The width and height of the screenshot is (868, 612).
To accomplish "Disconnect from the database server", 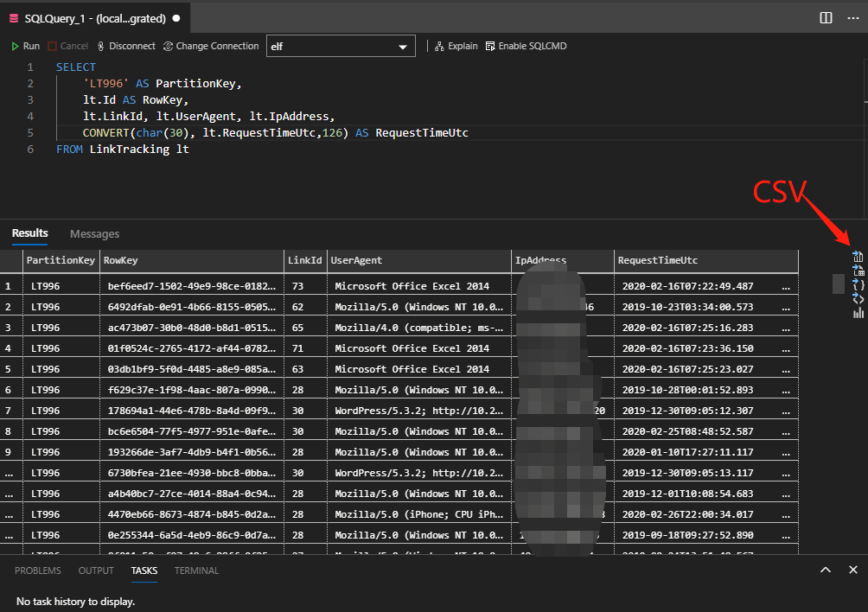I will point(124,46).
